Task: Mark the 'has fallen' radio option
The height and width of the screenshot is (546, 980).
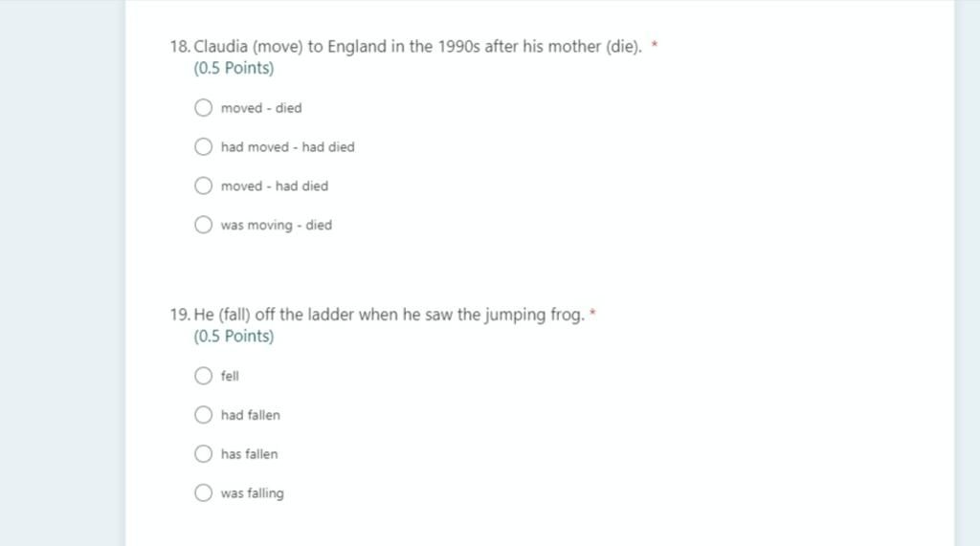Action: click(x=203, y=453)
